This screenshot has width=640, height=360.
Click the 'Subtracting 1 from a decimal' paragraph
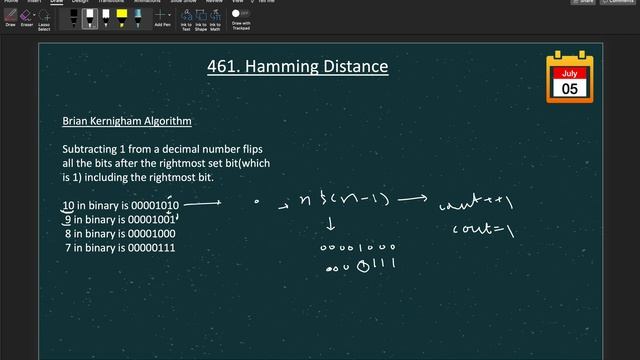(166, 163)
